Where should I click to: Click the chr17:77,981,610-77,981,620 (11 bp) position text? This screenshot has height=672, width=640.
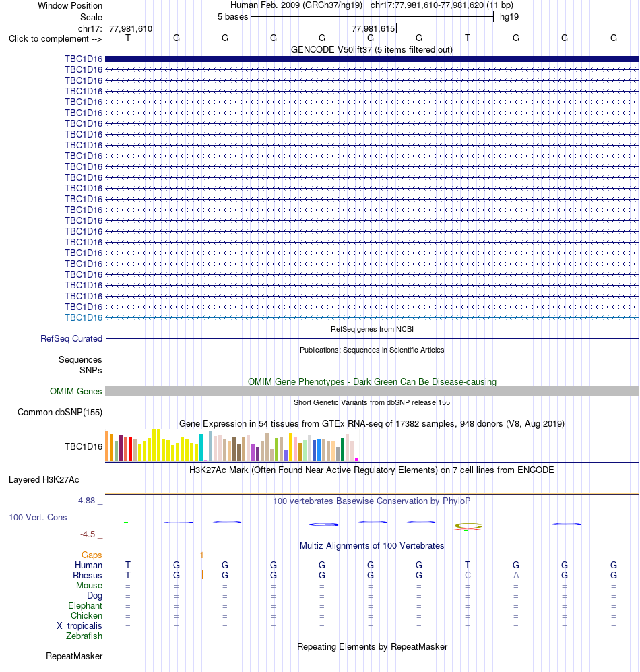[442, 5]
